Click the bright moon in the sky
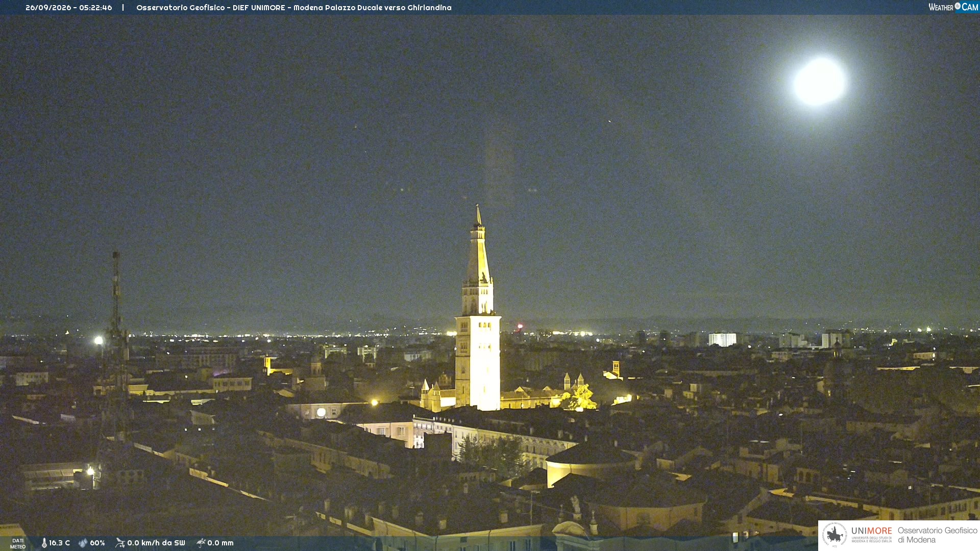Viewport: 980px width, 551px height. point(819,82)
